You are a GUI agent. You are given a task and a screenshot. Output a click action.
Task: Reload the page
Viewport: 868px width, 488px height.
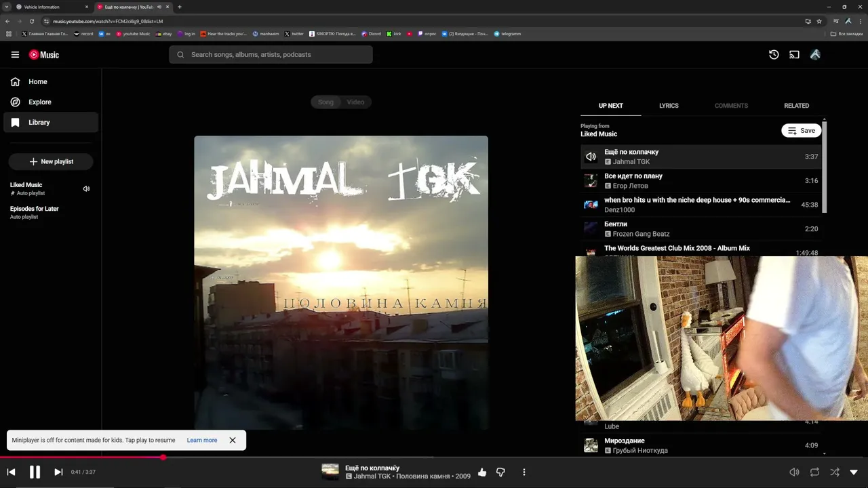(32, 21)
